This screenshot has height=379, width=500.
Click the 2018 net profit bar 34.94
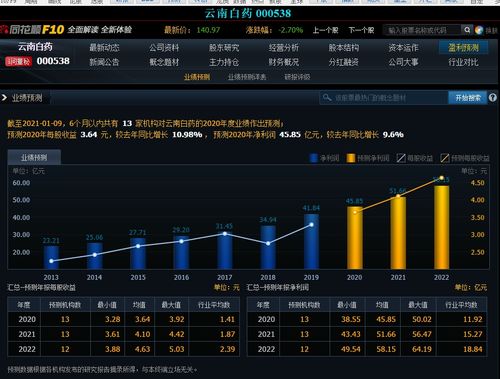pyautogui.click(x=268, y=247)
